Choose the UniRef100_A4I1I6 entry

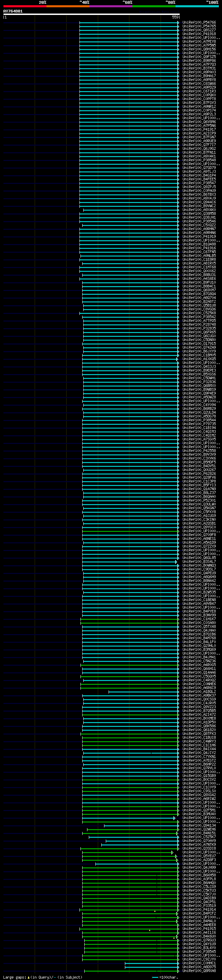(x=199, y=932)
